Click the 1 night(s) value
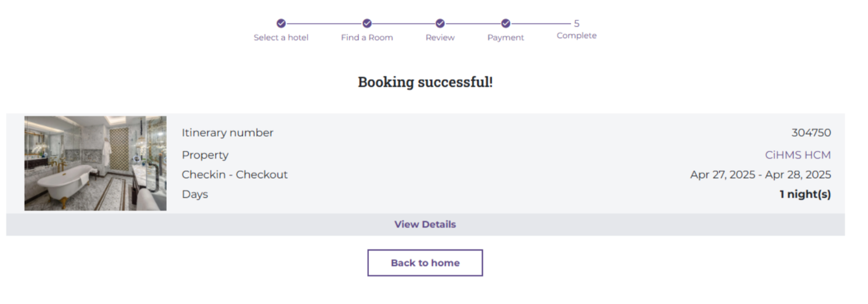This screenshot has width=868, height=304. (805, 194)
